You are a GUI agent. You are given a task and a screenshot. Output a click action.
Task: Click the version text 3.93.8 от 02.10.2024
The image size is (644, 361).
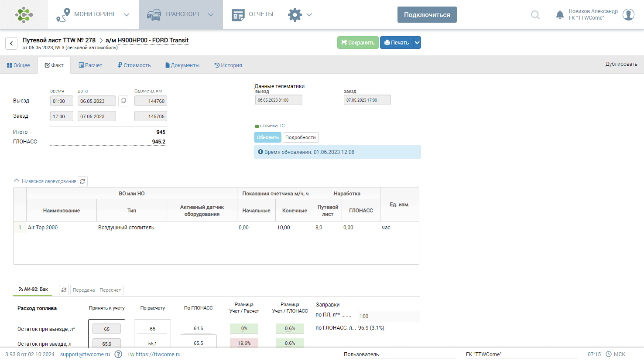(30, 354)
